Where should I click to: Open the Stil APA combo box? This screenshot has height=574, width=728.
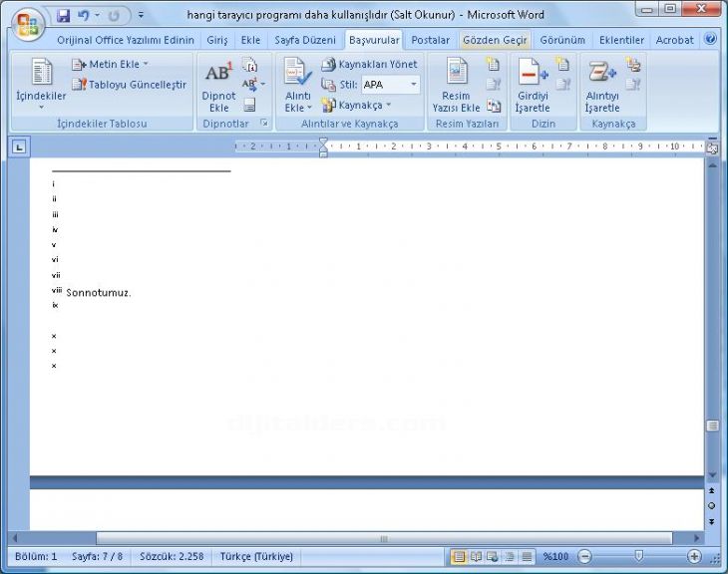(391, 85)
